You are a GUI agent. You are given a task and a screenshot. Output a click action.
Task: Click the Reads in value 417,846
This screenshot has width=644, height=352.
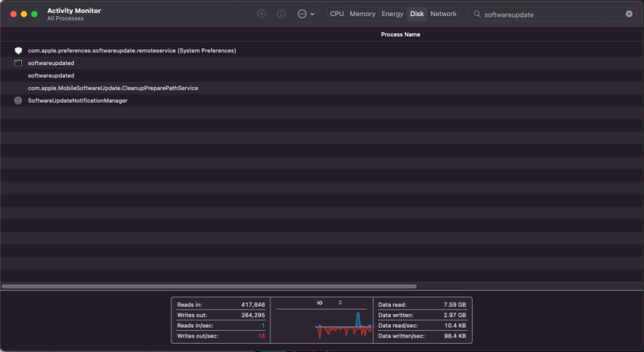pos(253,305)
